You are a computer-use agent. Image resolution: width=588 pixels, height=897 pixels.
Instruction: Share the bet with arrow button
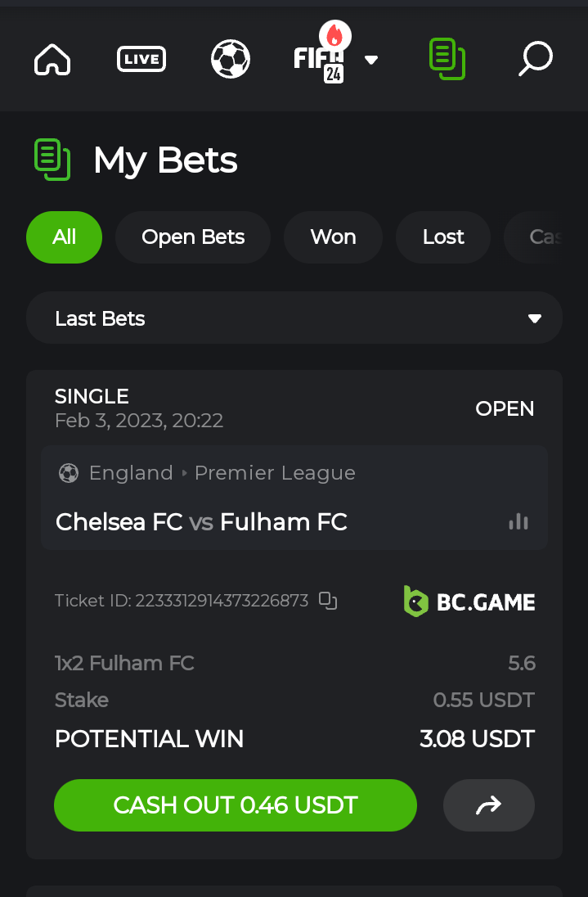pos(488,805)
